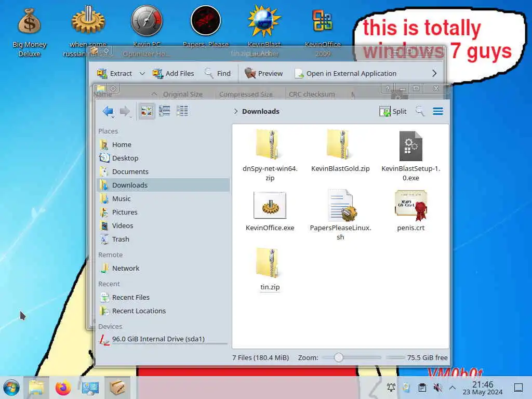
Task: Select the penis.crt certificate file
Action: coord(410,210)
